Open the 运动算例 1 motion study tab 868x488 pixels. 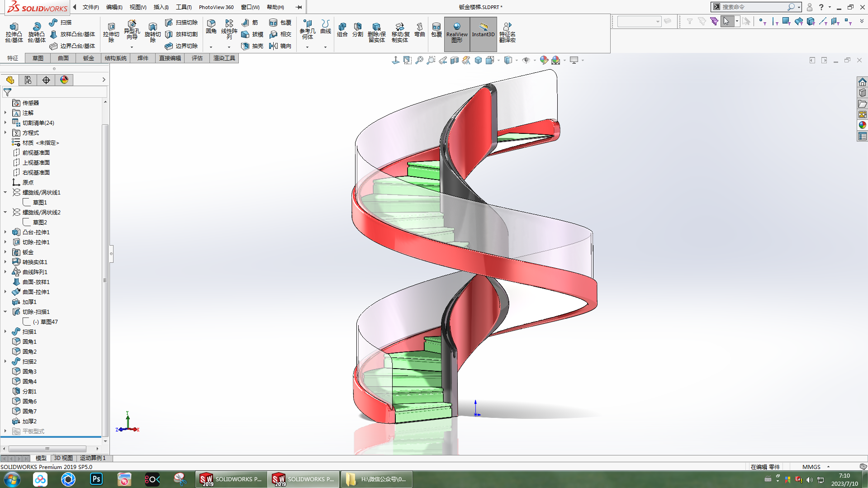93,458
